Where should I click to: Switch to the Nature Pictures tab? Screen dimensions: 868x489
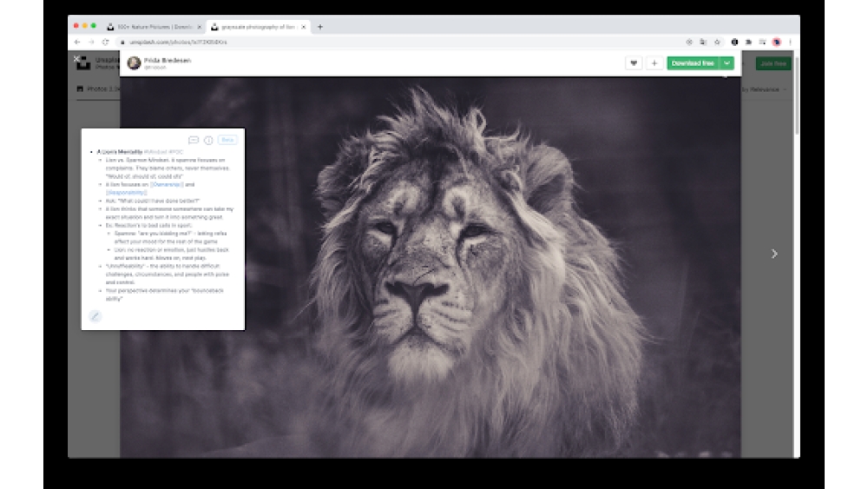(155, 27)
